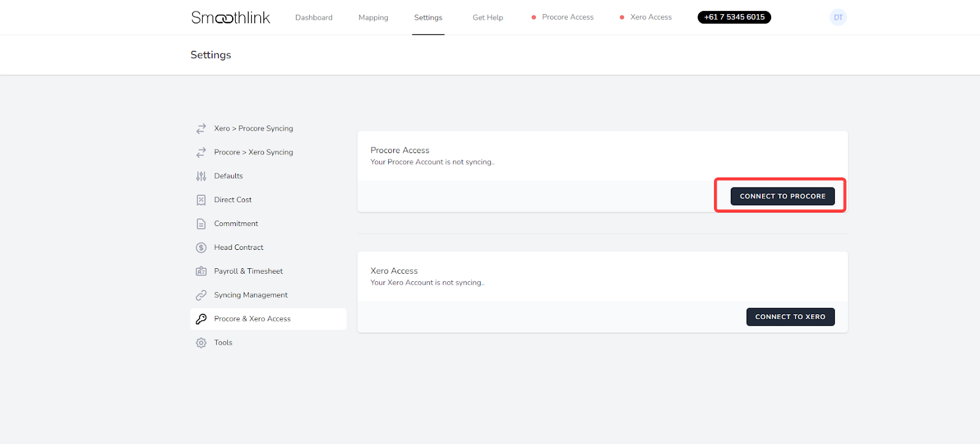The image size is (980, 444).
Task: Open Payroll & Timesheet settings
Action: 268,271
